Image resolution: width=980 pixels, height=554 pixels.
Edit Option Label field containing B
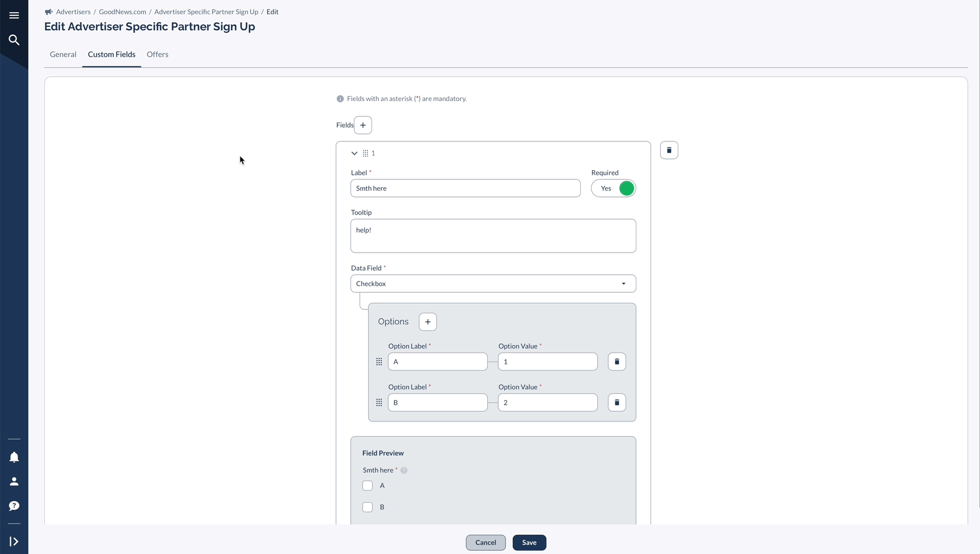[438, 402]
